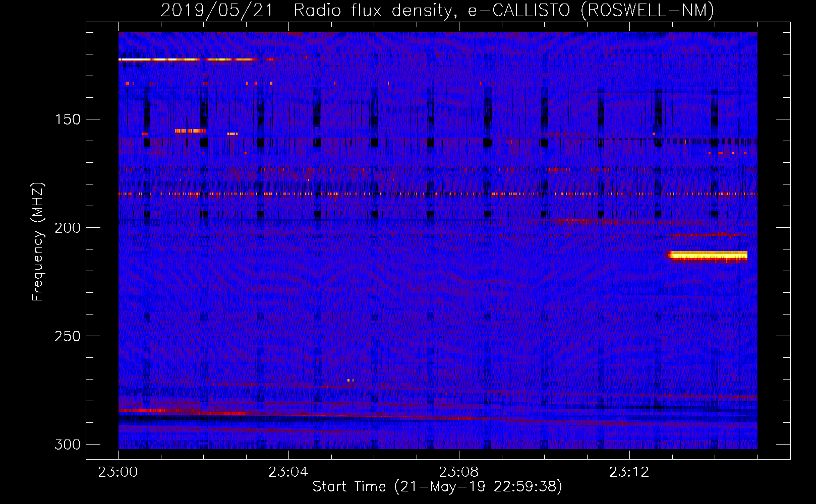This screenshot has width=816, height=504.
Task: Pick the 250 frequency tick label
Action: click(x=68, y=336)
